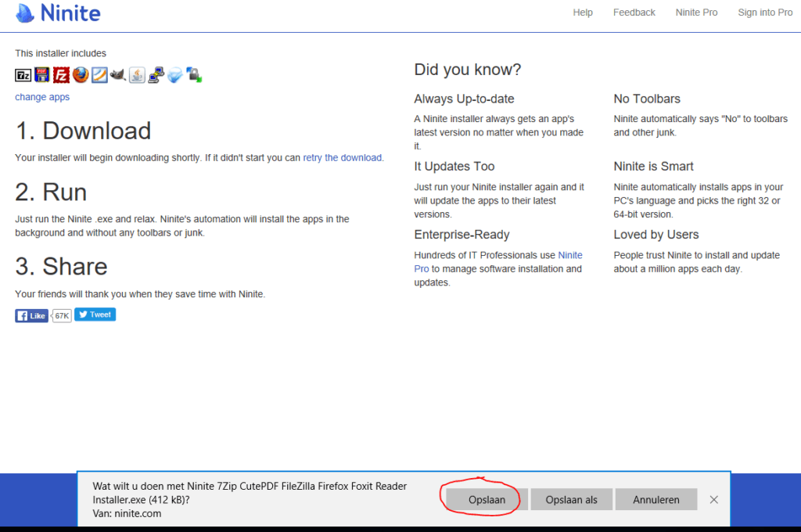The width and height of the screenshot is (801, 532).
Task: Click the retry the download link
Action: pos(343,157)
